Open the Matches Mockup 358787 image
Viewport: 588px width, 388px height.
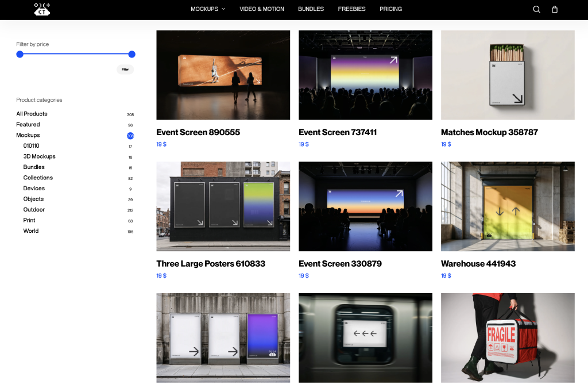click(x=508, y=75)
